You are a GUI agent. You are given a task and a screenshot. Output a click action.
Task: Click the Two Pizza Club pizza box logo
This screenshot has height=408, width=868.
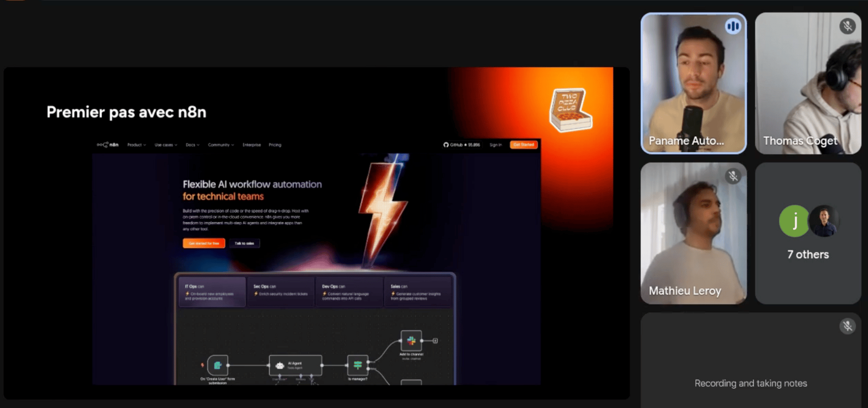[x=570, y=110]
